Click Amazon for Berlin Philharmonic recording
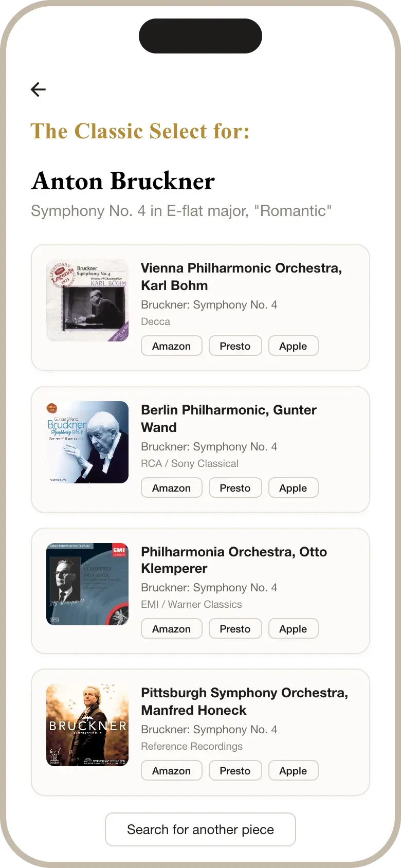 [171, 488]
